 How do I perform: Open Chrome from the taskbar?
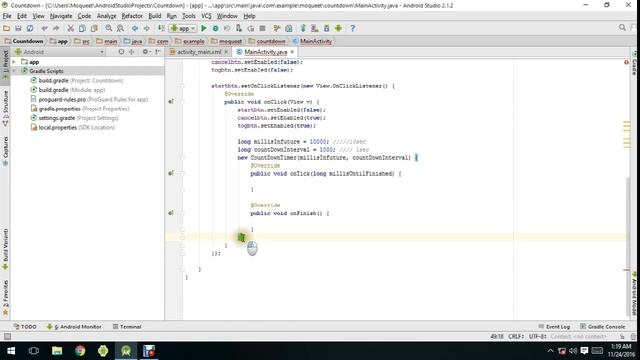click(x=80, y=351)
